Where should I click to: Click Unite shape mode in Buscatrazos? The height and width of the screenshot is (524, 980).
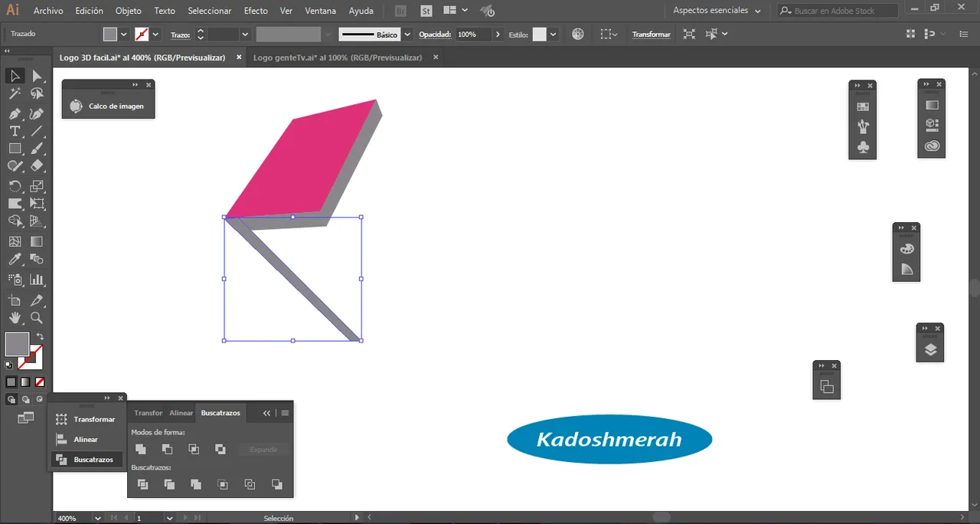[x=140, y=449]
